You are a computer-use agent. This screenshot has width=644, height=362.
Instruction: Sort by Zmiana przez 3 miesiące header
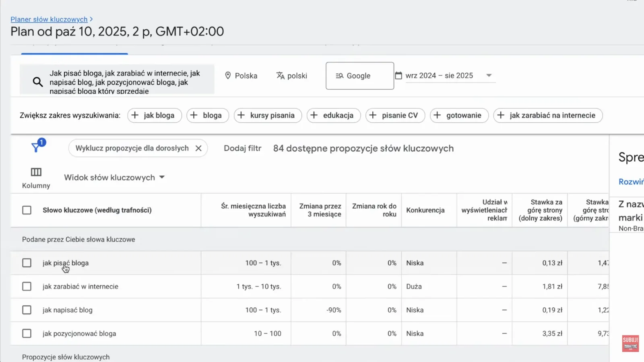[320, 210]
